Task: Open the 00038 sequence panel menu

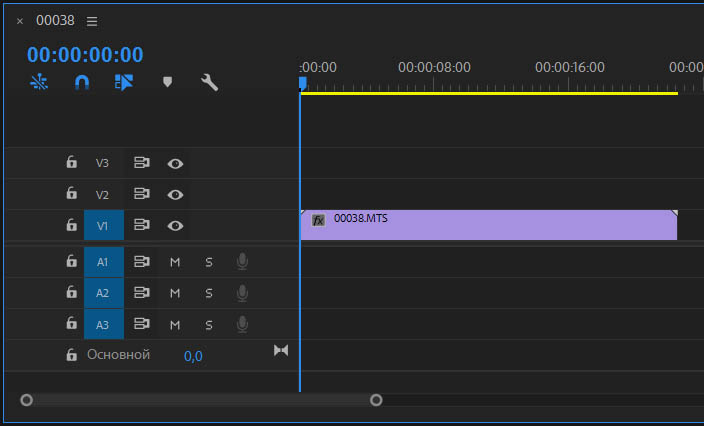Action: click(92, 21)
